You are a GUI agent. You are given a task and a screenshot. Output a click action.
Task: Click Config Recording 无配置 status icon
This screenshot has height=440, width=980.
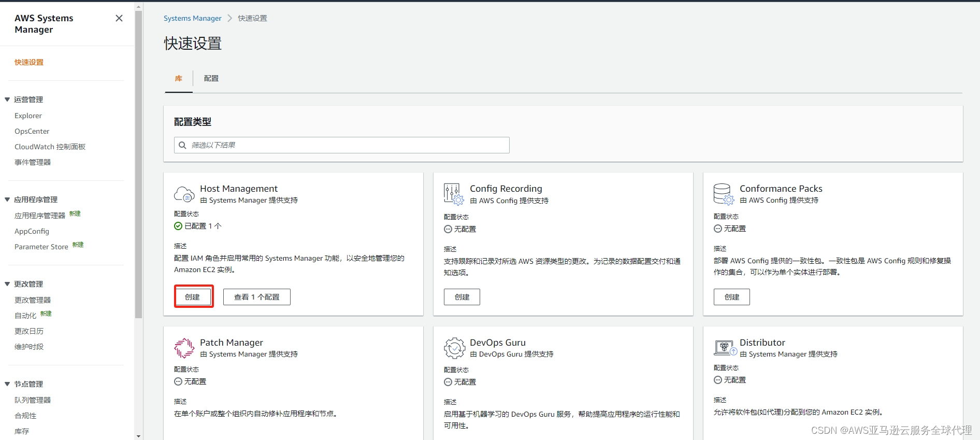(448, 229)
